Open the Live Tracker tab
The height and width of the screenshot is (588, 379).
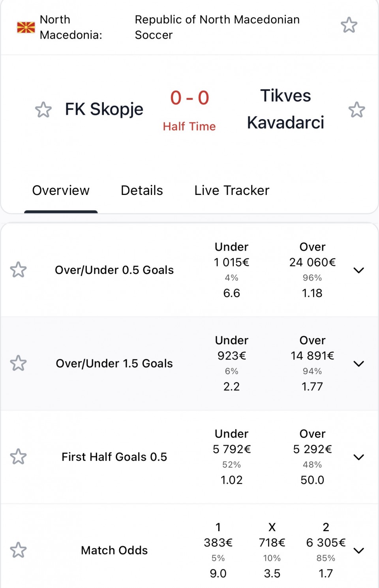tap(232, 190)
